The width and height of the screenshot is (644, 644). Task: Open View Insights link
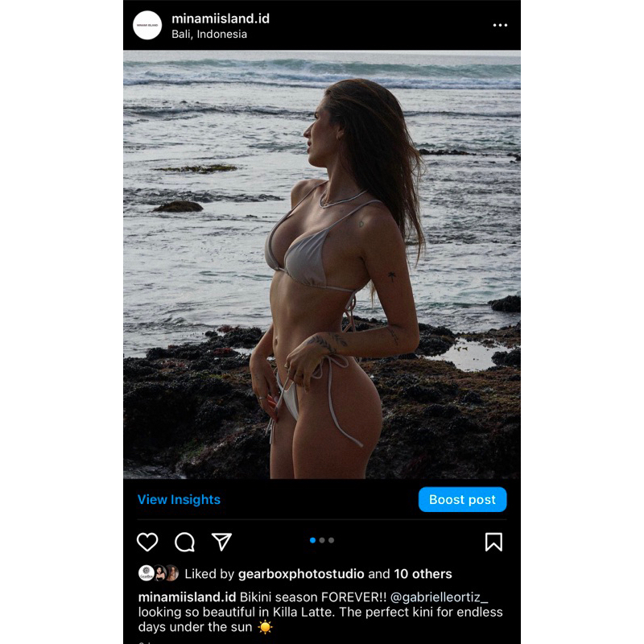click(x=179, y=499)
